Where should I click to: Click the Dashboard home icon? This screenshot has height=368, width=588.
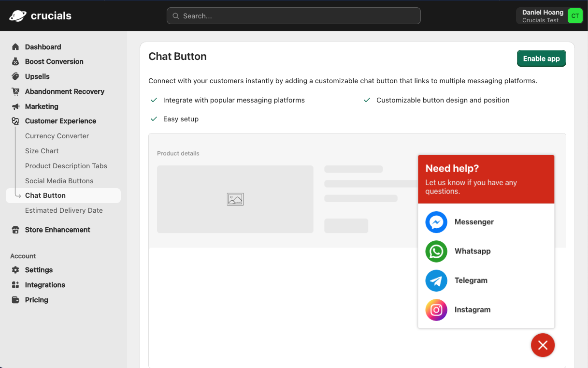(x=15, y=47)
